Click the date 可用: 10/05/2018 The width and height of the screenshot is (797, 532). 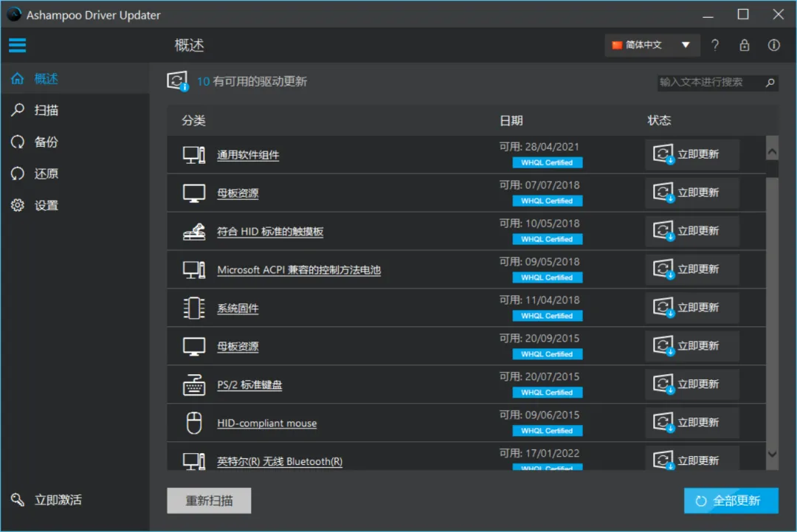click(539, 224)
